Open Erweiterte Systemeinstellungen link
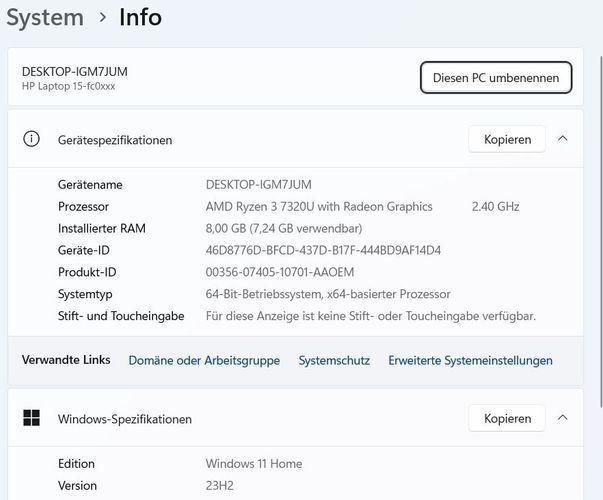The image size is (603, 500). pos(470,361)
